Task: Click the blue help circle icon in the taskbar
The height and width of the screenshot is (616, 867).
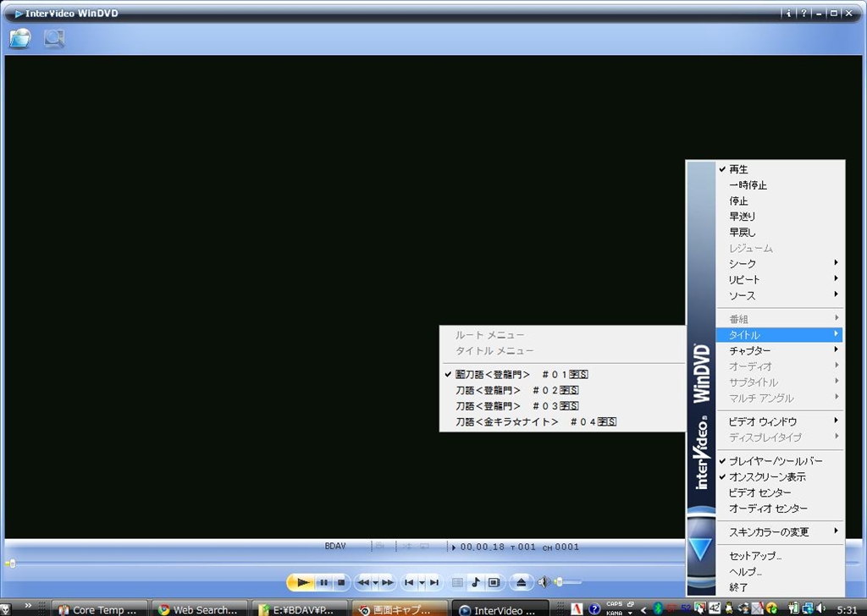Action: (594, 609)
